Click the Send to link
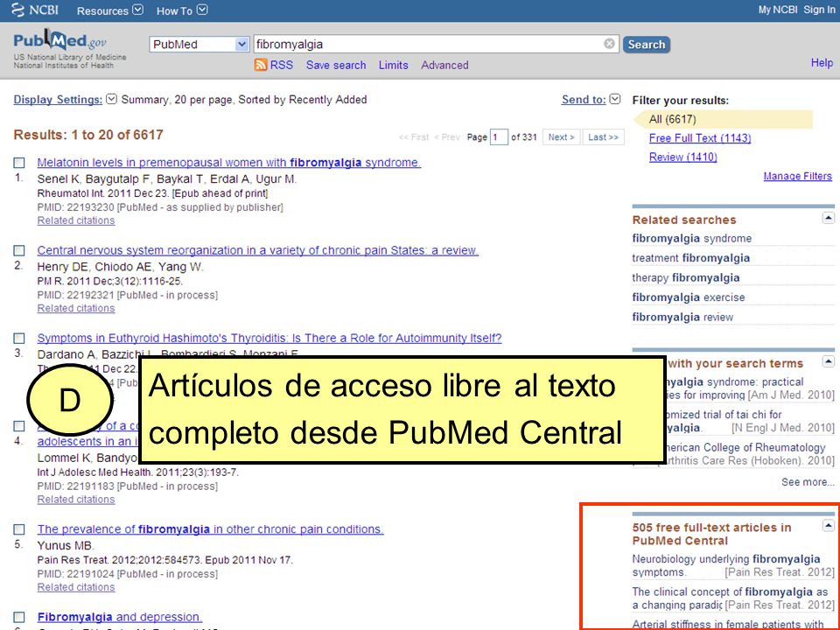 click(x=584, y=100)
